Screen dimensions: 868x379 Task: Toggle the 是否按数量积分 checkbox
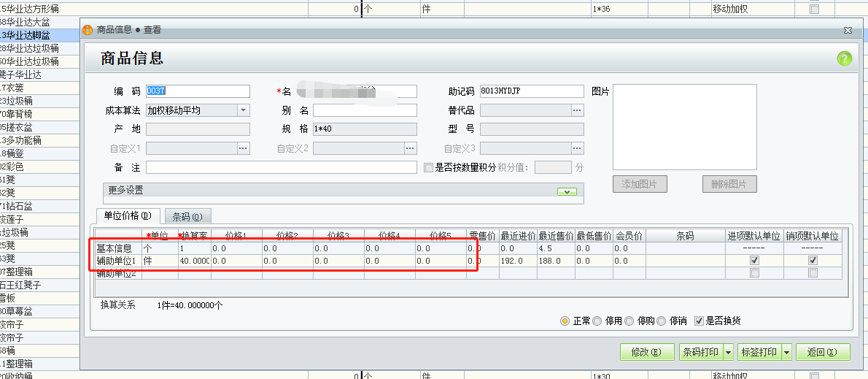pyautogui.click(x=428, y=167)
